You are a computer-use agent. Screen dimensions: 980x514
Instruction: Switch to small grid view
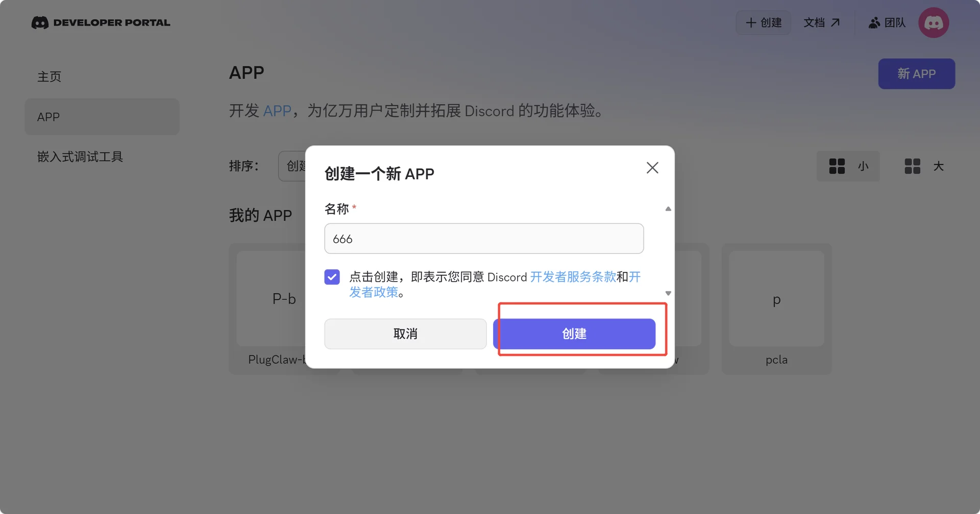(x=848, y=166)
